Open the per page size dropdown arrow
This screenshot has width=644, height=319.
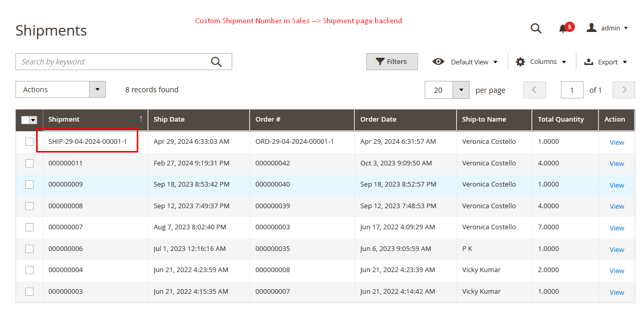[461, 90]
